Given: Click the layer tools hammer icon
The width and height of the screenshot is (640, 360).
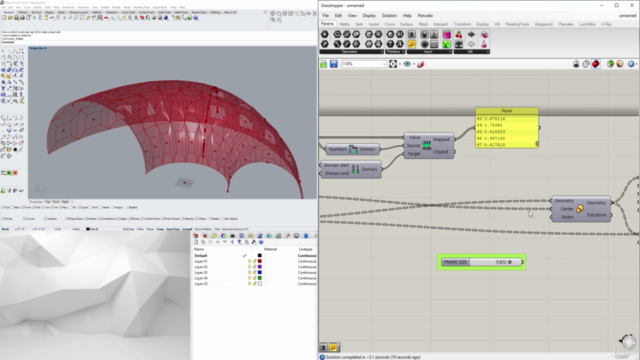Looking at the screenshot, I should point(254,242).
